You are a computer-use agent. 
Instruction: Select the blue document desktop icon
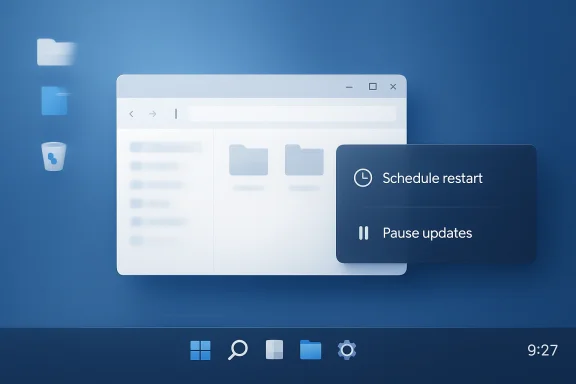pos(55,101)
